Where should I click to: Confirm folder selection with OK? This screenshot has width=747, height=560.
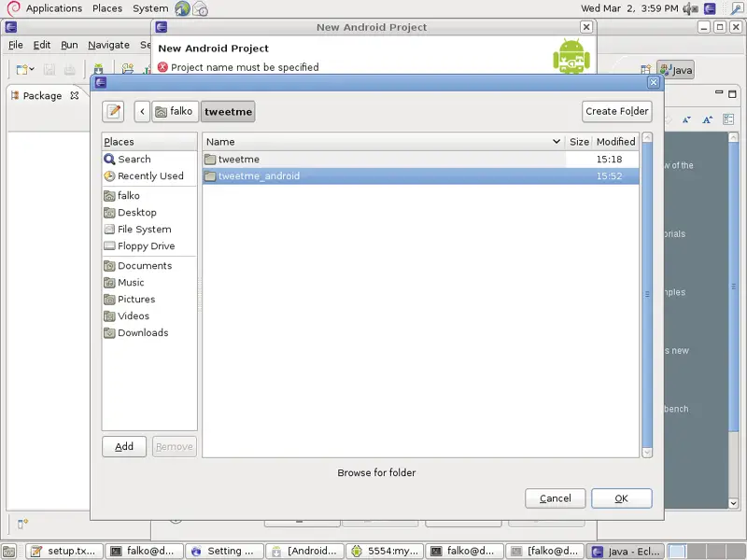[x=621, y=498]
